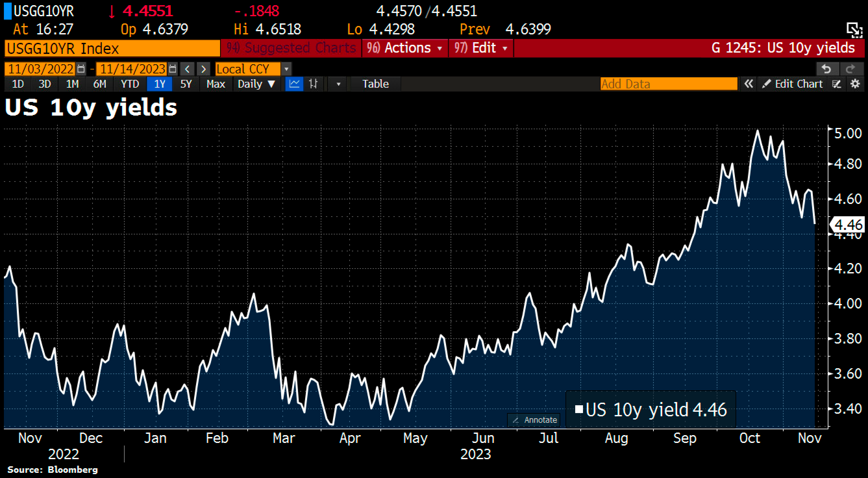Collapse panel with double chevron icon
Image resolution: width=868 pixels, height=478 pixels.
[749, 84]
